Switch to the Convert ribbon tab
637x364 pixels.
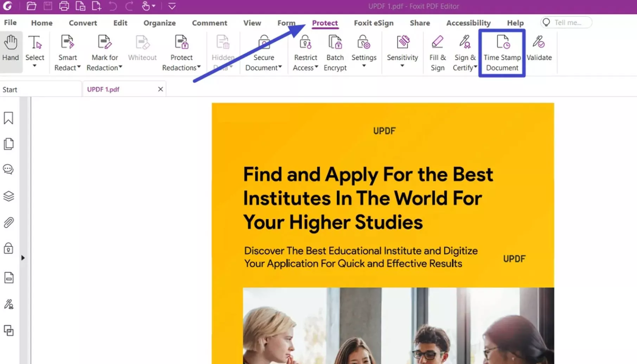point(83,23)
